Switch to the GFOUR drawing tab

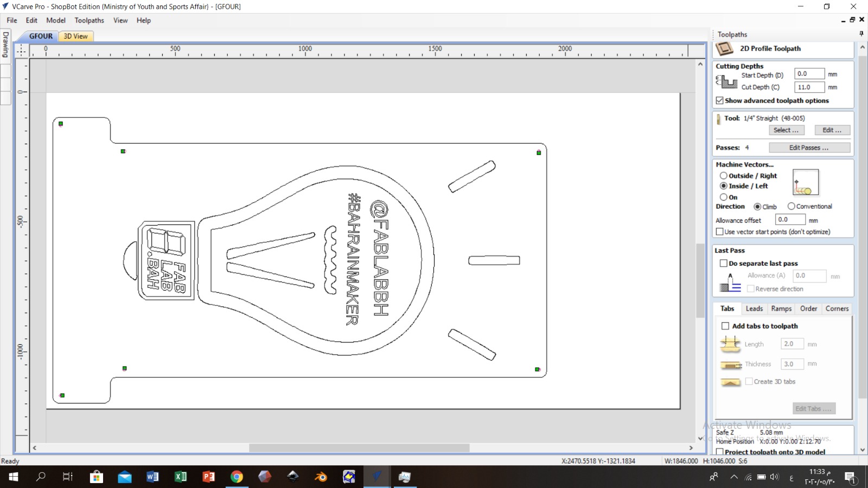point(41,36)
